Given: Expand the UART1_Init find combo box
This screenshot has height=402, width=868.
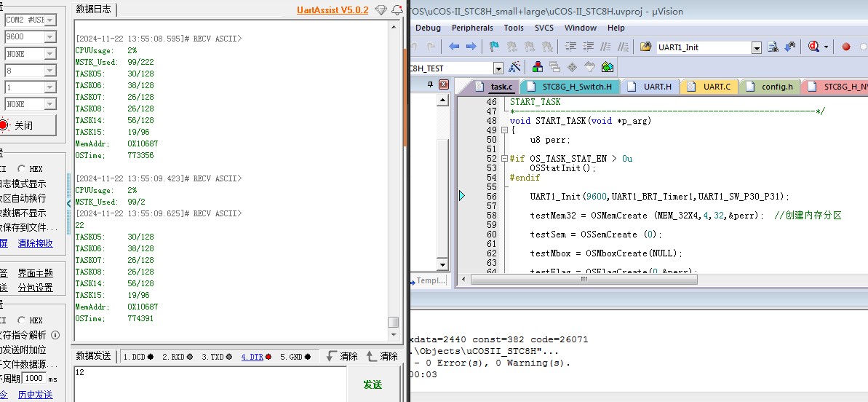Looking at the screenshot, I should 757,47.
